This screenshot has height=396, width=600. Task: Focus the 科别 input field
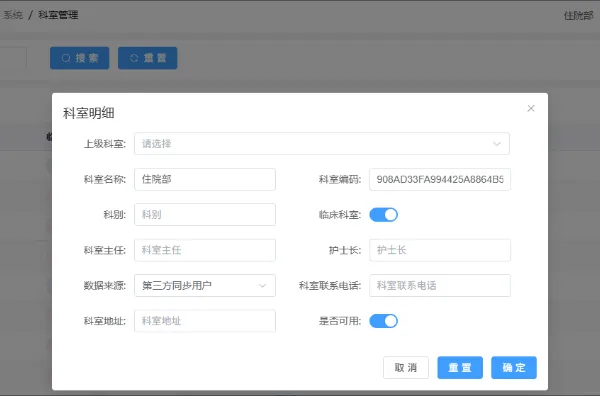click(205, 214)
